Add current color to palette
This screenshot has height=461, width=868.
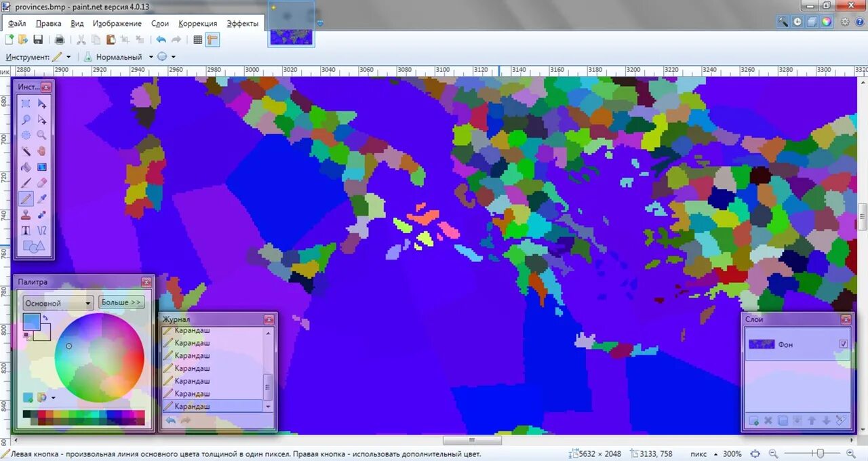tap(28, 397)
